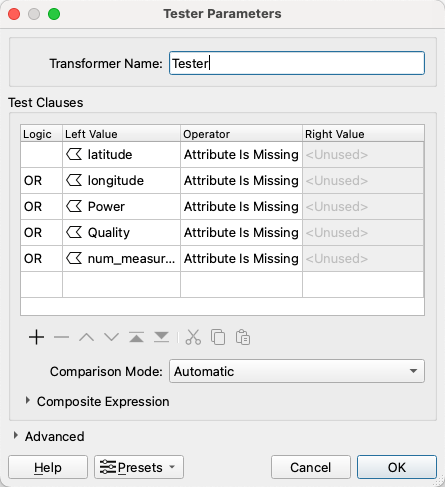
Task: Click the attribute icon beside latitude
Action: pyautogui.click(x=74, y=154)
